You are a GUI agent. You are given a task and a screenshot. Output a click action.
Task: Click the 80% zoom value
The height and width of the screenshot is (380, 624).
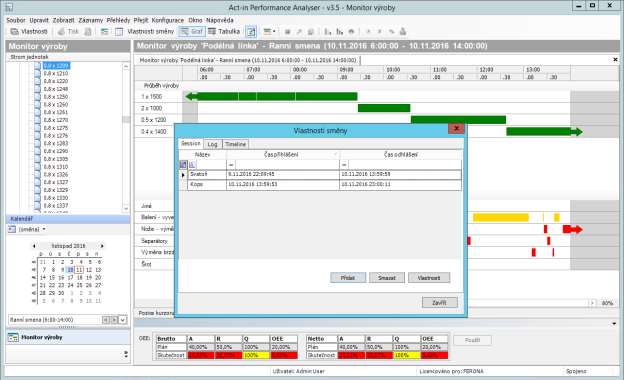tap(607, 303)
